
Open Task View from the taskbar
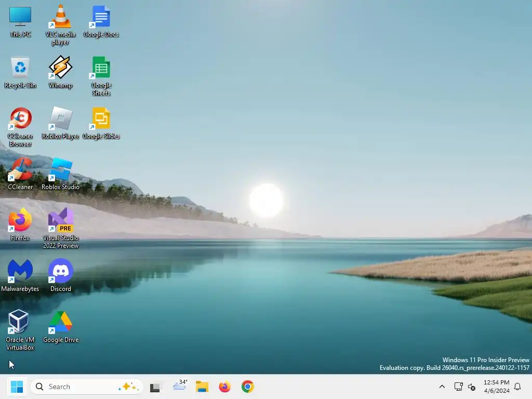pos(155,387)
